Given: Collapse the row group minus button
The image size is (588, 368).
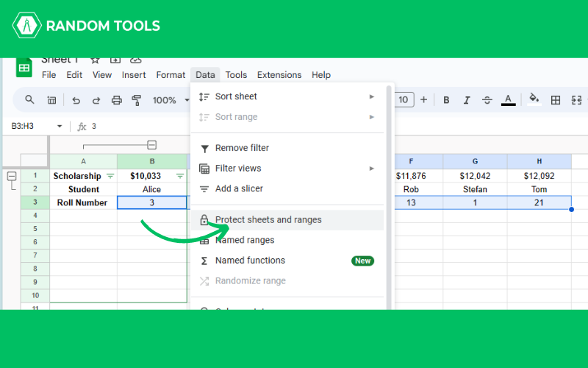Looking at the screenshot, I should [x=12, y=176].
